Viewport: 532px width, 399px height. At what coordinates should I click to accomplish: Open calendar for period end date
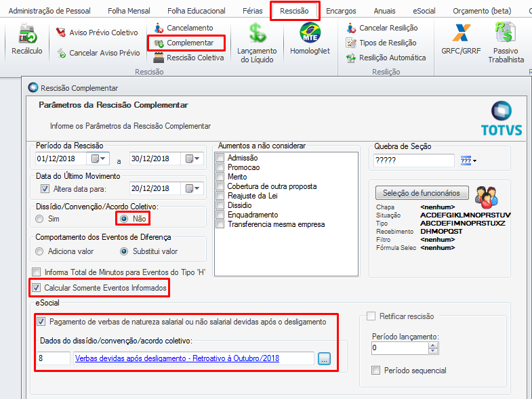tap(192, 159)
